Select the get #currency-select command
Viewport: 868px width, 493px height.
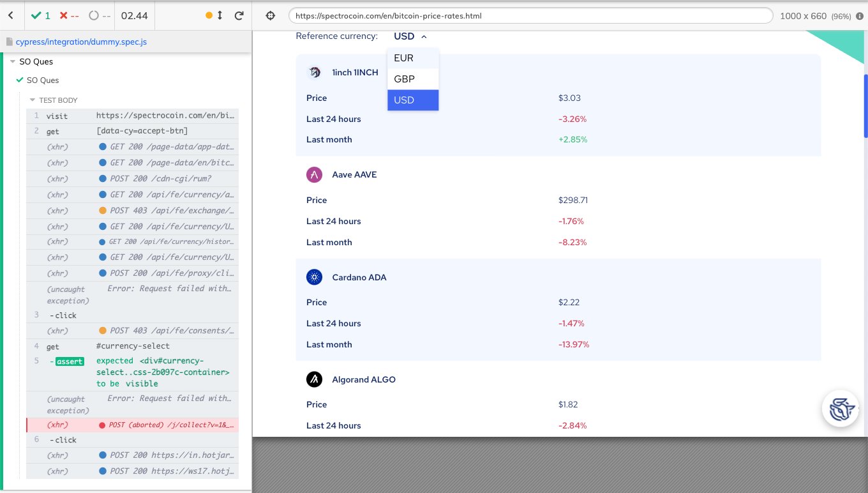[133, 345]
